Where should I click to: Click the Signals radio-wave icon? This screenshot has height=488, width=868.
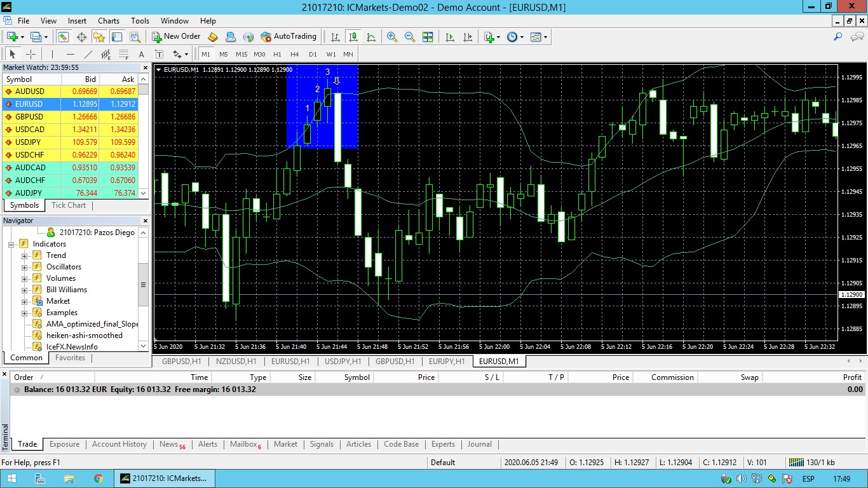248,37
